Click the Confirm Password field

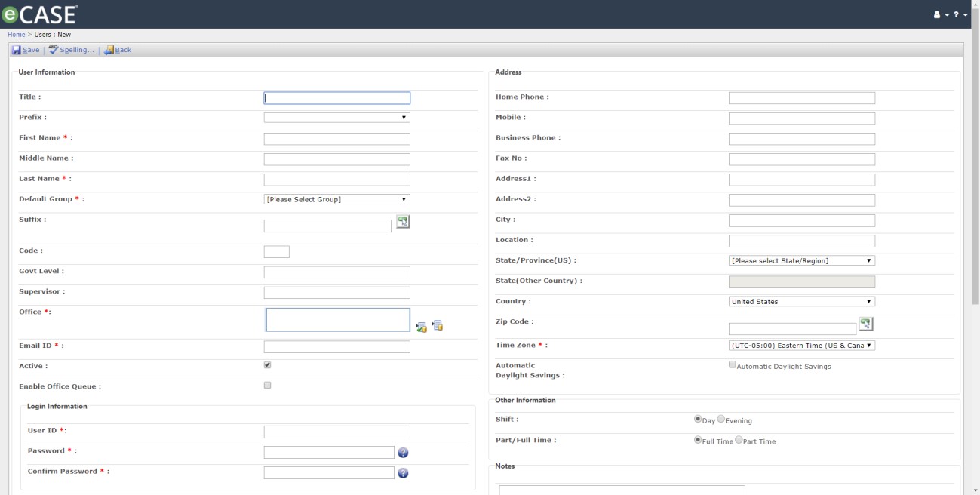tap(329, 473)
